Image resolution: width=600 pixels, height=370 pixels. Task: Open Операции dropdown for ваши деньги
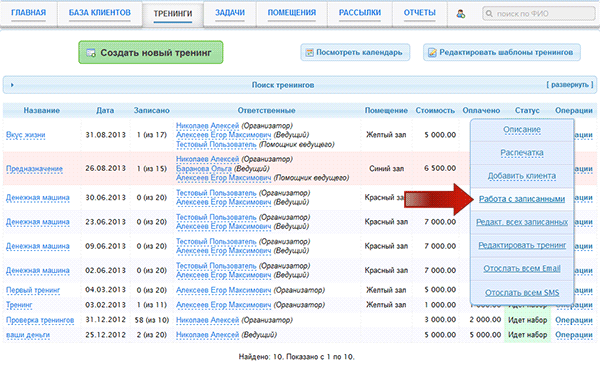(x=574, y=335)
